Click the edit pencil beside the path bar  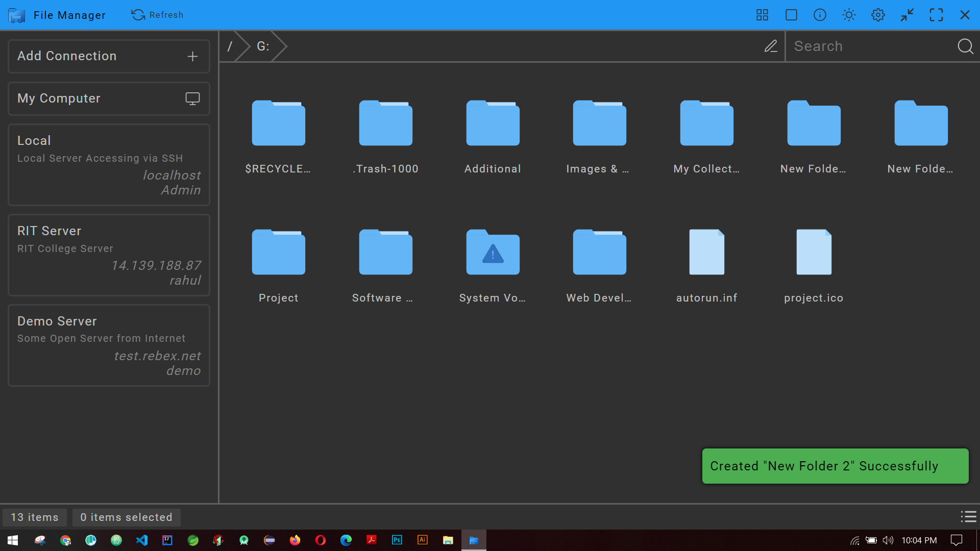point(771,46)
